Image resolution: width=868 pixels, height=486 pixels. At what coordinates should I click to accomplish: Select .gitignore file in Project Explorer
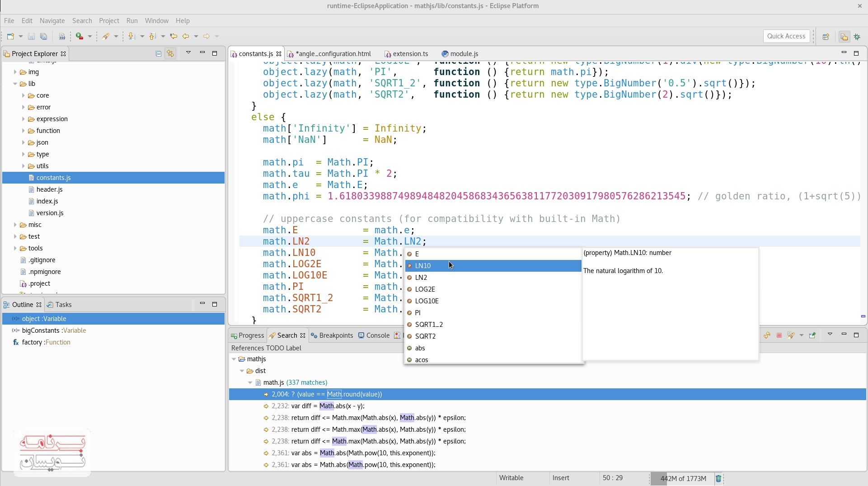[42, 260]
